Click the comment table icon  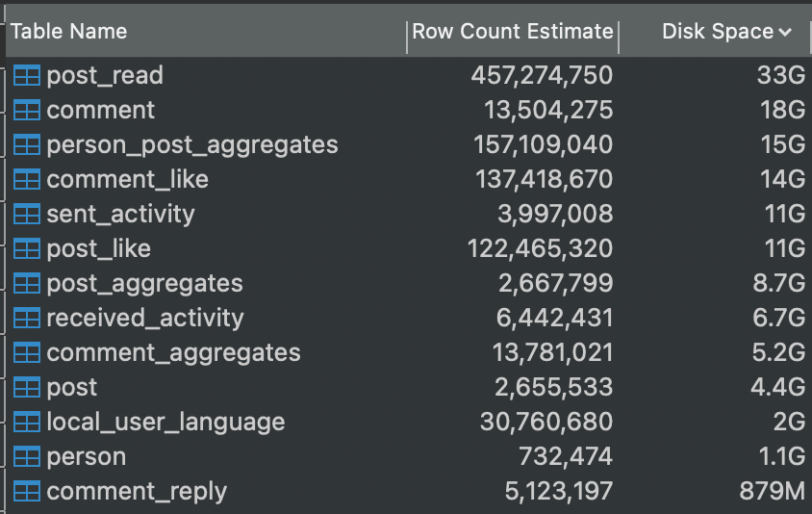26,111
